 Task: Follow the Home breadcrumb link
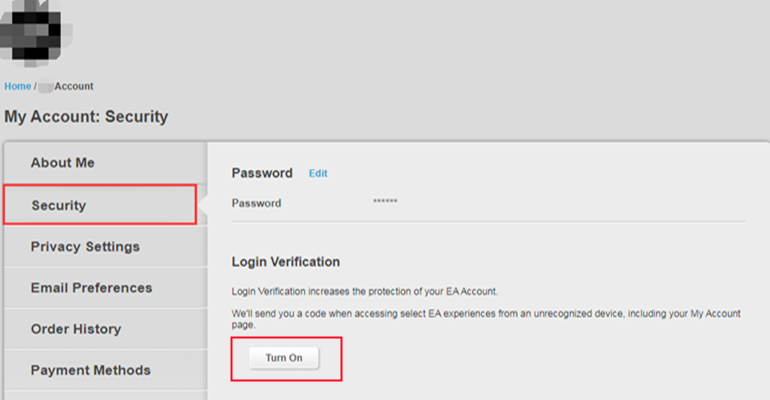(x=17, y=87)
